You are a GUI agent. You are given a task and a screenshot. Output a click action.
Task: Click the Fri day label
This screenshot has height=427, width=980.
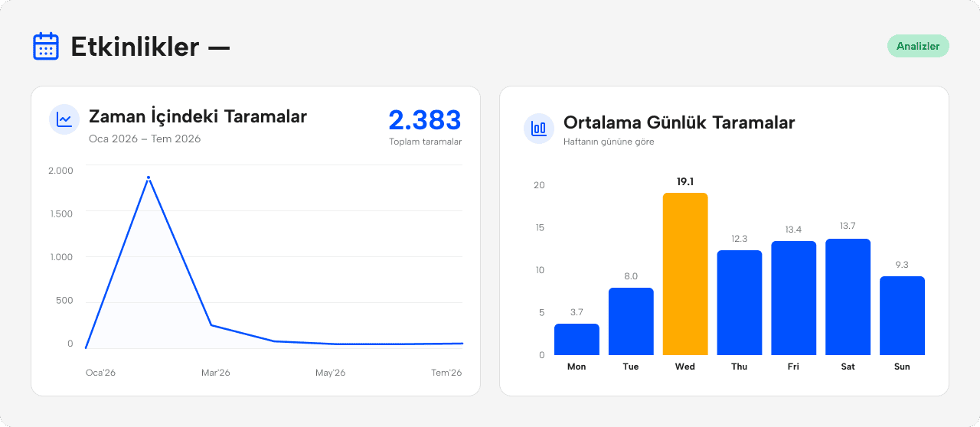[794, 367]
